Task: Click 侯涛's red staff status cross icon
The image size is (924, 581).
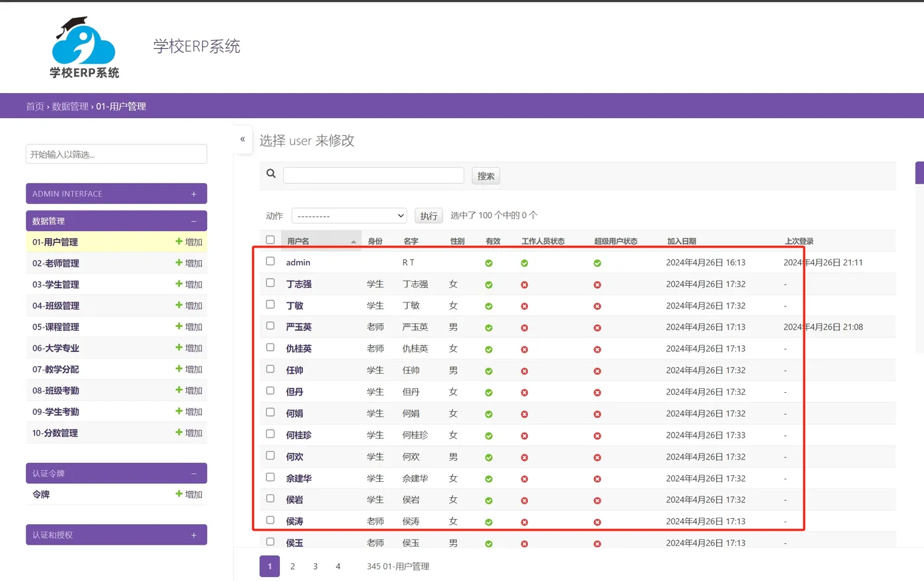Action: click(524, 522)
